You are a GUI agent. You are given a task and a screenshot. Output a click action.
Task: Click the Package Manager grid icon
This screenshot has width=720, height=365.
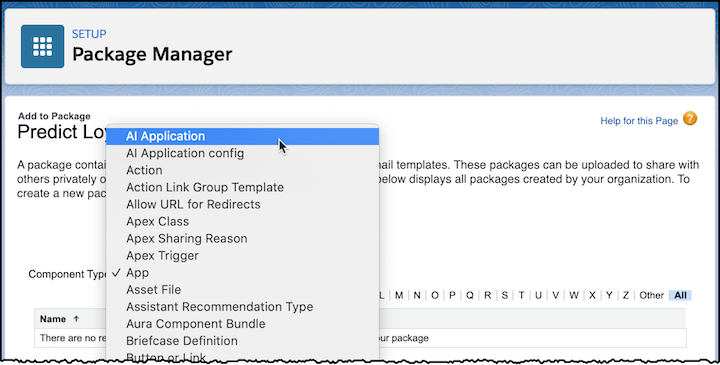42,46
